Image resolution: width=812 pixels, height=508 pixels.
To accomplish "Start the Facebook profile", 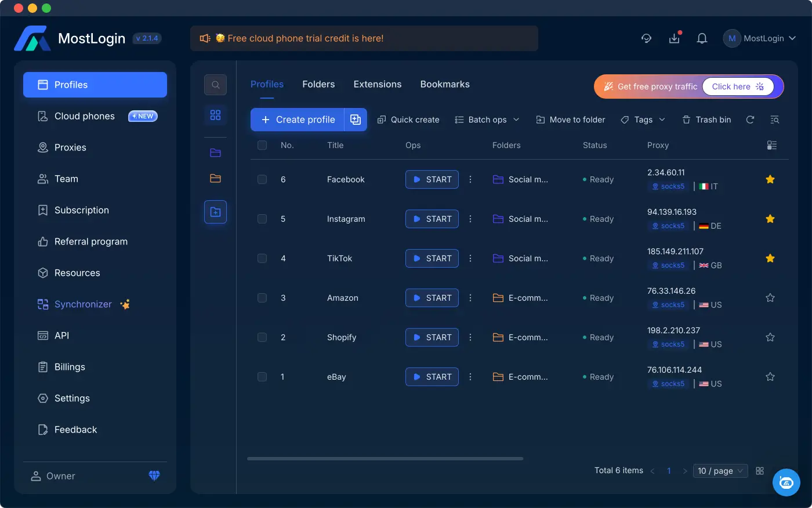I will click(432, 179).
